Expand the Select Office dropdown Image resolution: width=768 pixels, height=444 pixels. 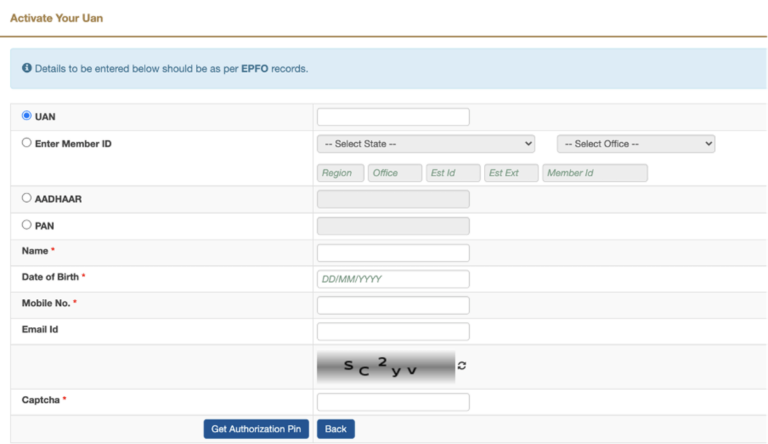(x=635, y=144)
